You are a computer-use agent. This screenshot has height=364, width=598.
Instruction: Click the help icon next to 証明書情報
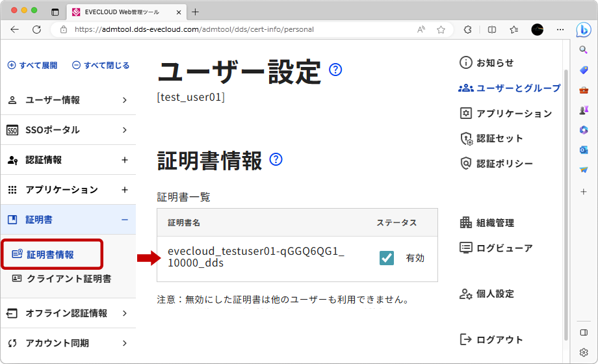point(276,159)
